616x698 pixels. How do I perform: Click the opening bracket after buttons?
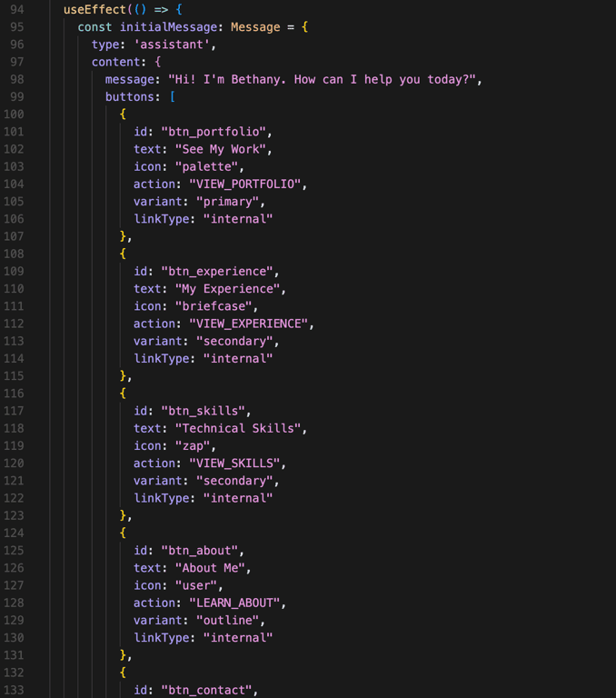tap(173, 96)
